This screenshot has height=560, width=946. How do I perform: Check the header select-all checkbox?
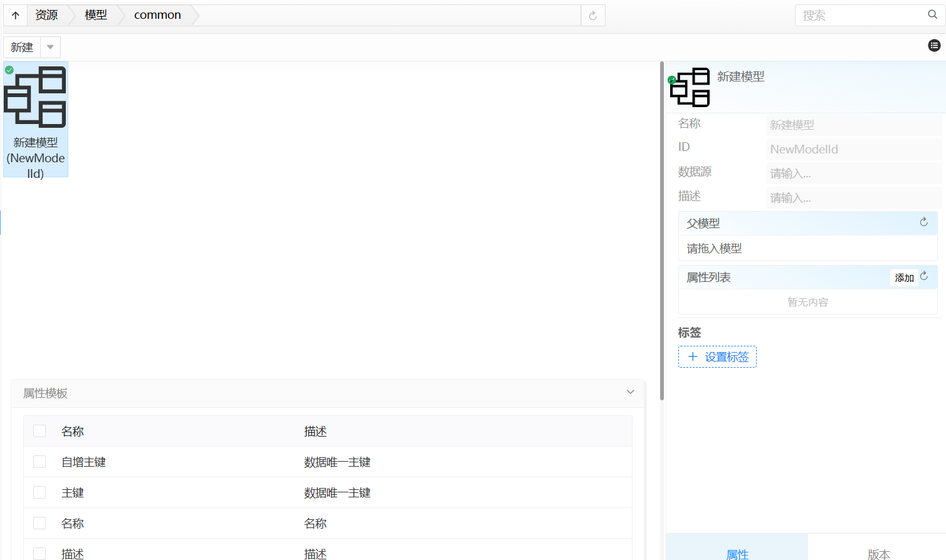tap(39, 431)
